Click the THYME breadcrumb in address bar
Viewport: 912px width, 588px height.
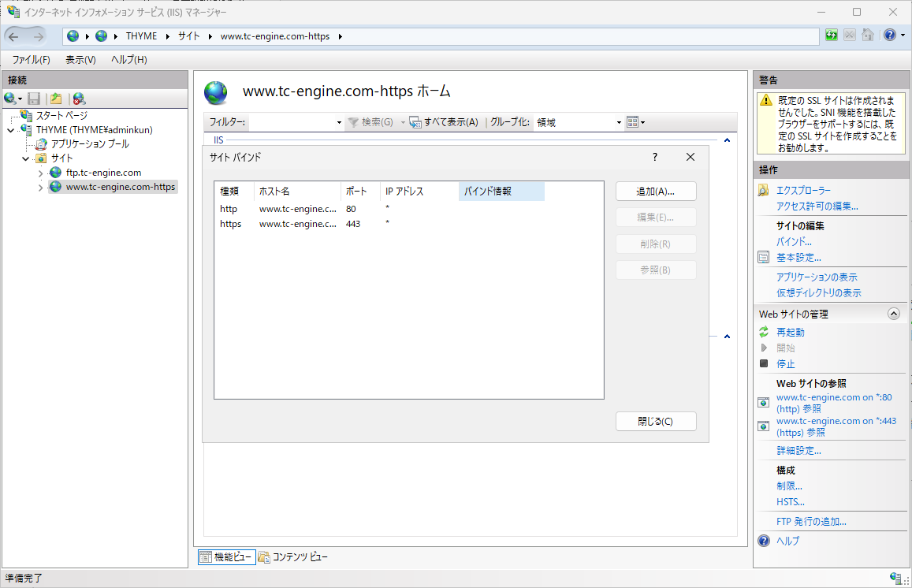click(x=141, y=36)
